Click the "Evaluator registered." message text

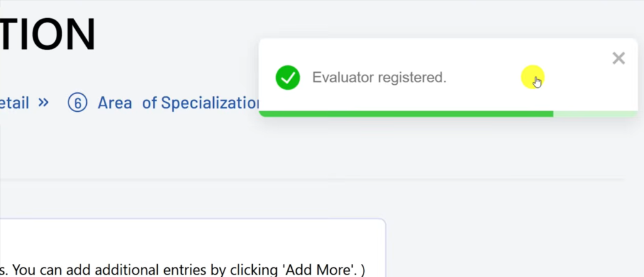click(379, 78)
